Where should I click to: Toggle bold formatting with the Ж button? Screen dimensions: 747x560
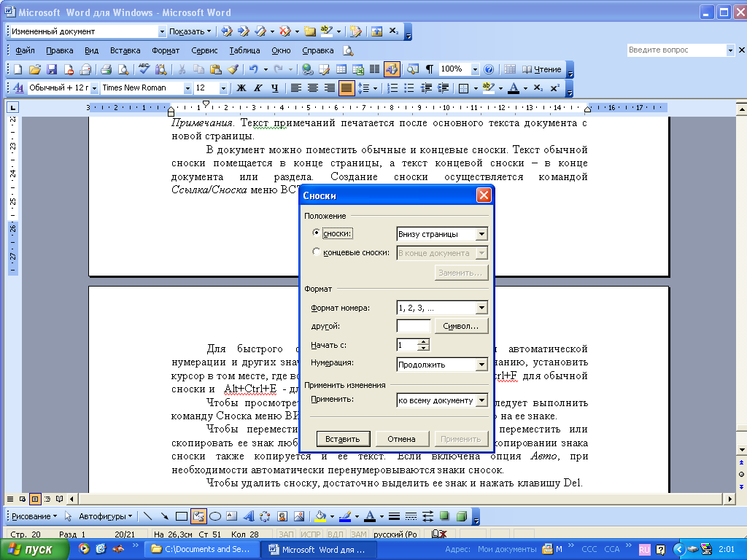[241, 88]
